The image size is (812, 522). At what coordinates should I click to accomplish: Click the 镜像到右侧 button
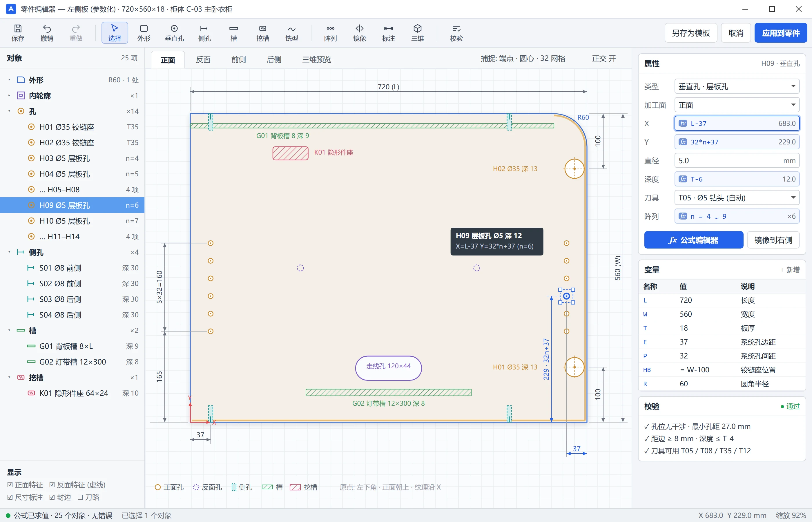click(x=773, y=240)
